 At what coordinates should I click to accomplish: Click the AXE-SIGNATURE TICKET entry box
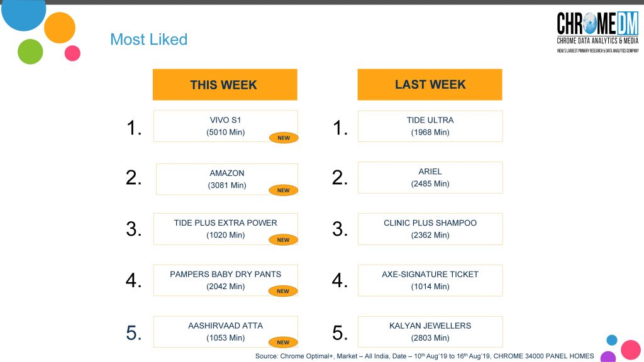pyautogui.click(x=430, y=280)
